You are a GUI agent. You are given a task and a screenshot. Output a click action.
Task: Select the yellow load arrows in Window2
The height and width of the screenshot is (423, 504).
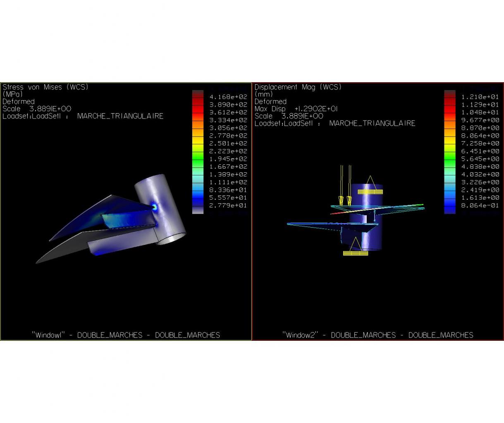[x=346, y=185]
